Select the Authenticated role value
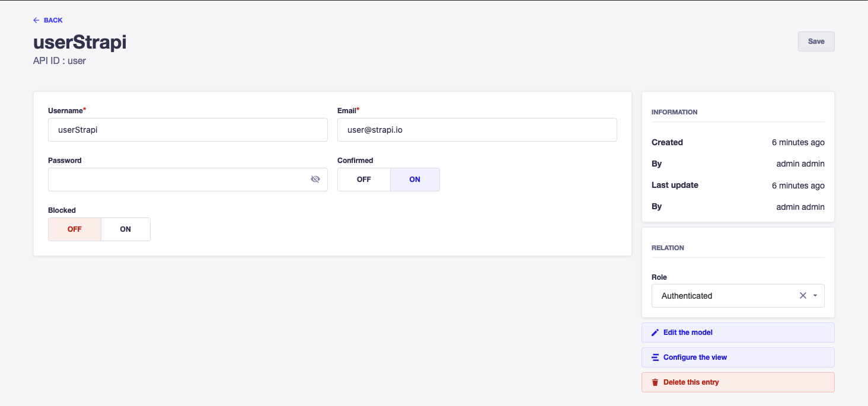This screenshot has width=868, height=406. point(687,296)
